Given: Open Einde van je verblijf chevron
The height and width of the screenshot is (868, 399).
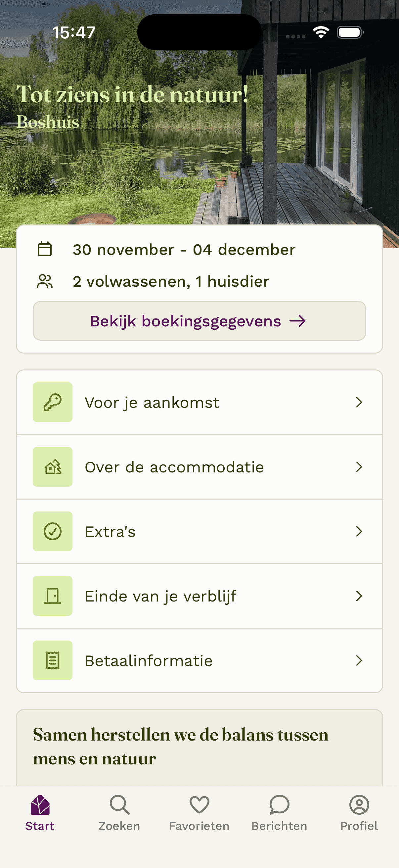Looking at the screenshot, I should coord(359,596).
